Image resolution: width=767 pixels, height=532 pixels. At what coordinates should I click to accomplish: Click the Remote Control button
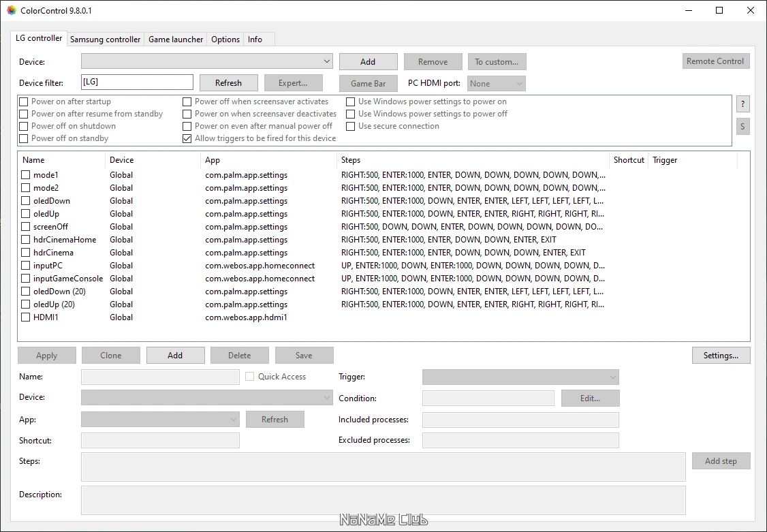(x=715, y=61)
